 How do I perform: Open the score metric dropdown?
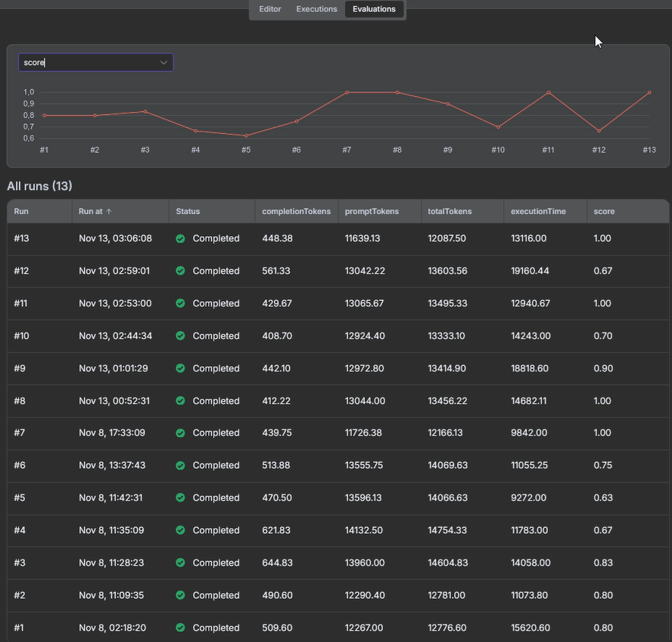(x=95, y=62)
